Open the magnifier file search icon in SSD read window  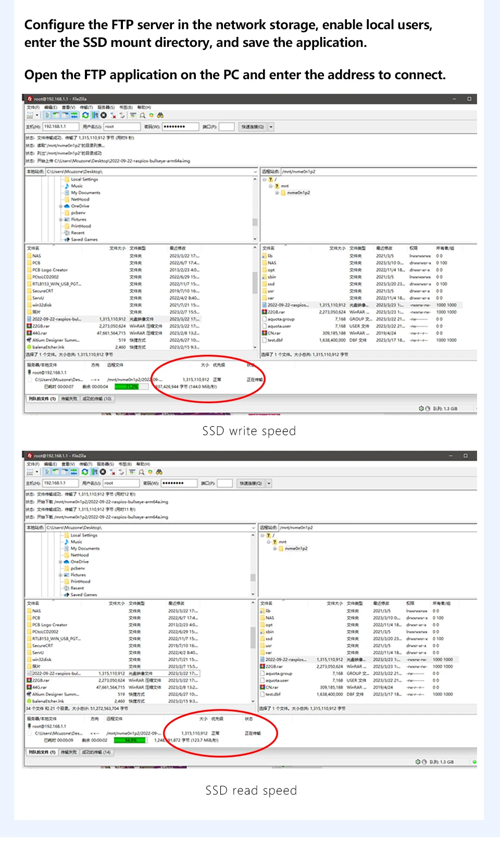[x=141, y=472]
